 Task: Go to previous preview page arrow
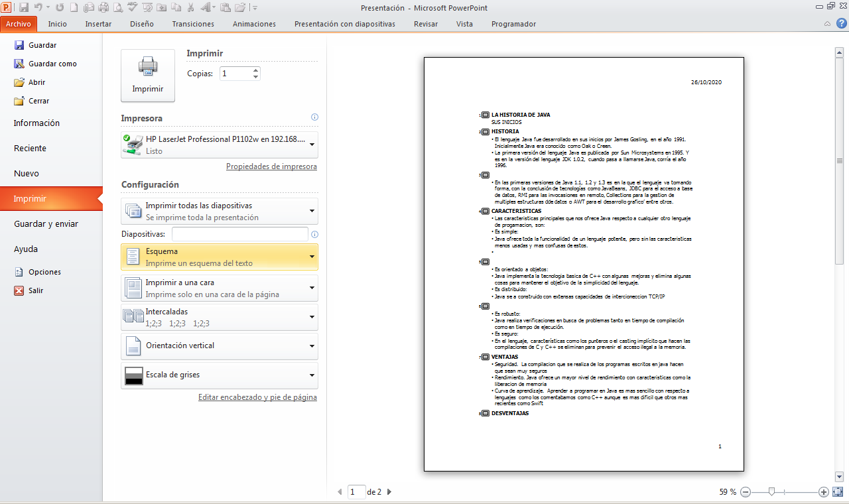coord(340,492)
